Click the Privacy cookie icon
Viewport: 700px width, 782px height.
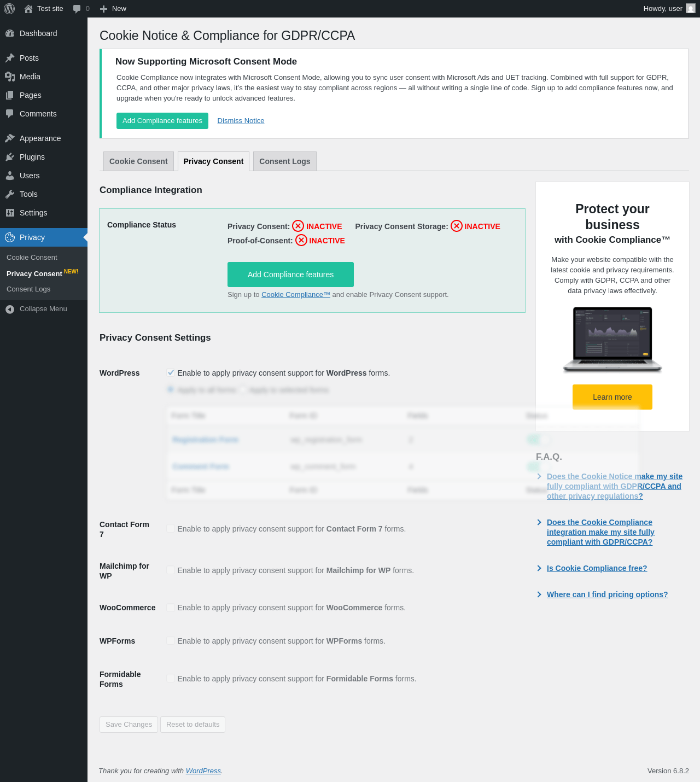click(x=10, y=237)
